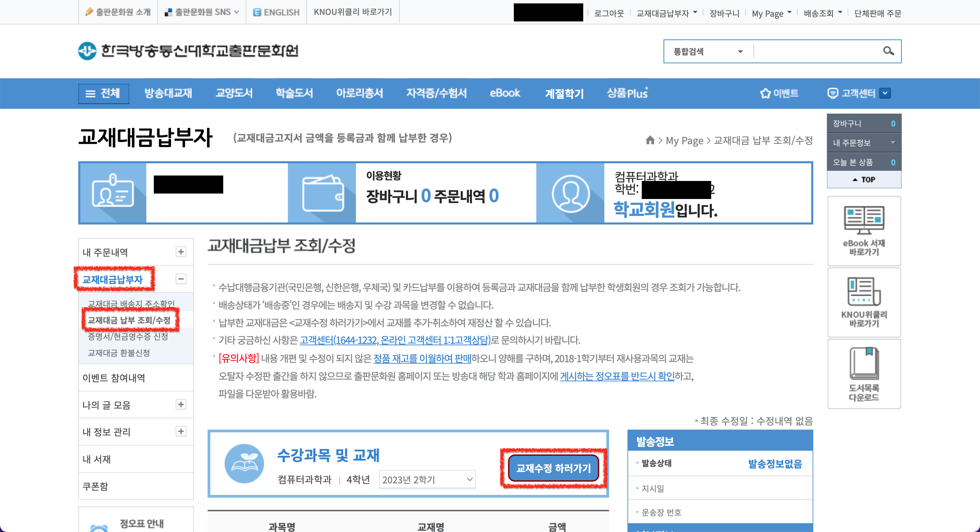This screenshot has width=980, height=532.
Task: Open the 정품 재고를 이월하여 판매 link
Action: pos(422,359)
